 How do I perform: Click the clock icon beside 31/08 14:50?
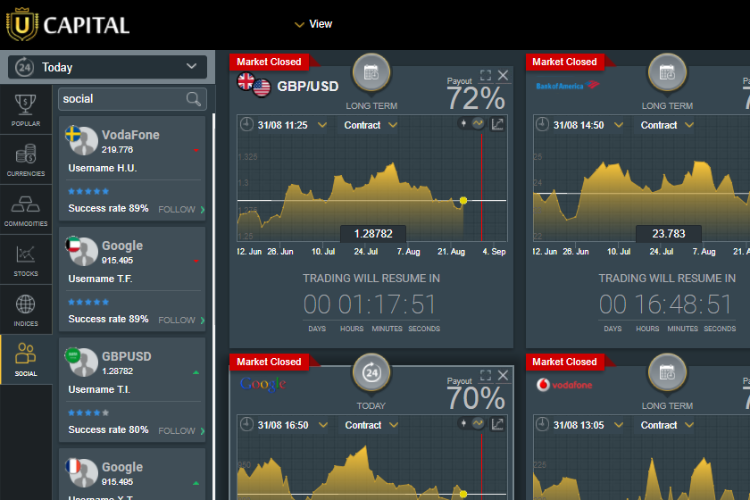coord(542,124)
